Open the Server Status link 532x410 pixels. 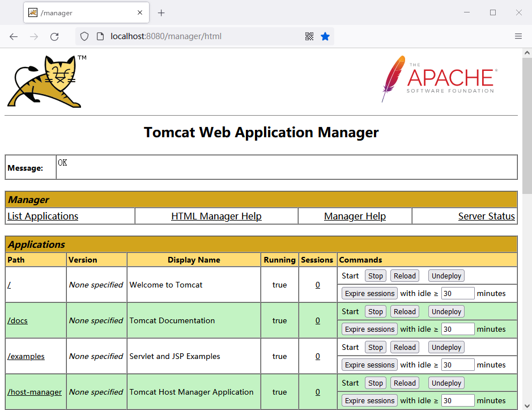[487, 216]
